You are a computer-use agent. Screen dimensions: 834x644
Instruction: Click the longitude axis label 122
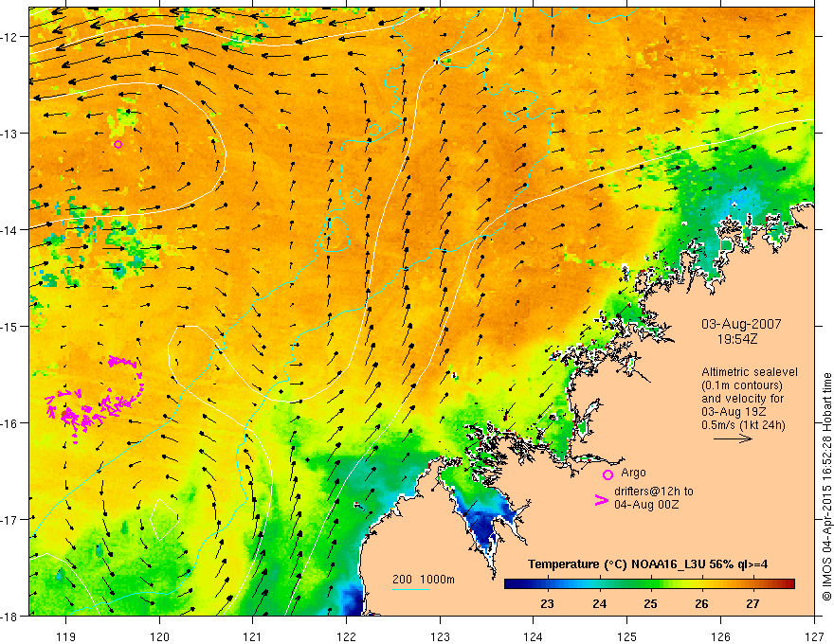346,636
